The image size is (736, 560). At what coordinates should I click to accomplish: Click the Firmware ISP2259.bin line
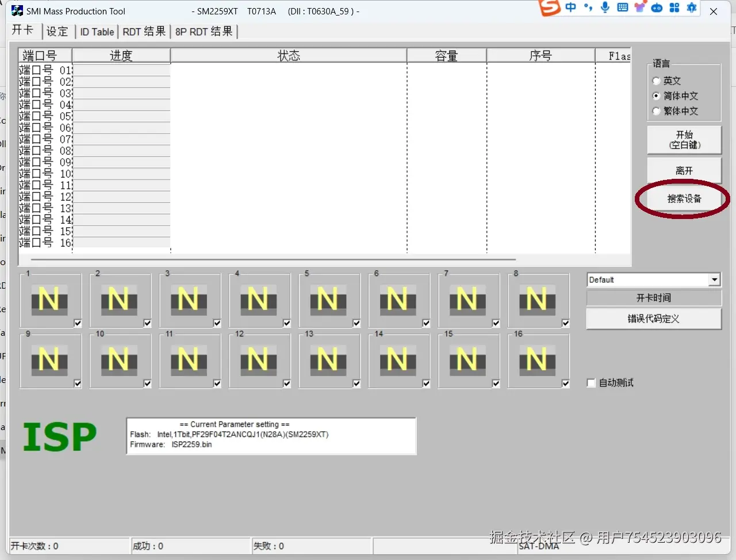(171, 444)
